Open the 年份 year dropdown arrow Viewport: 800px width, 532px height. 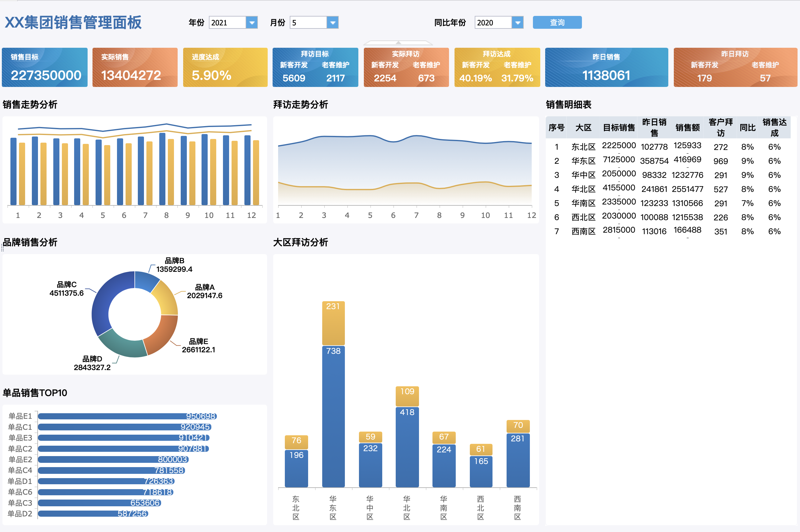click(x=251, y=23)
